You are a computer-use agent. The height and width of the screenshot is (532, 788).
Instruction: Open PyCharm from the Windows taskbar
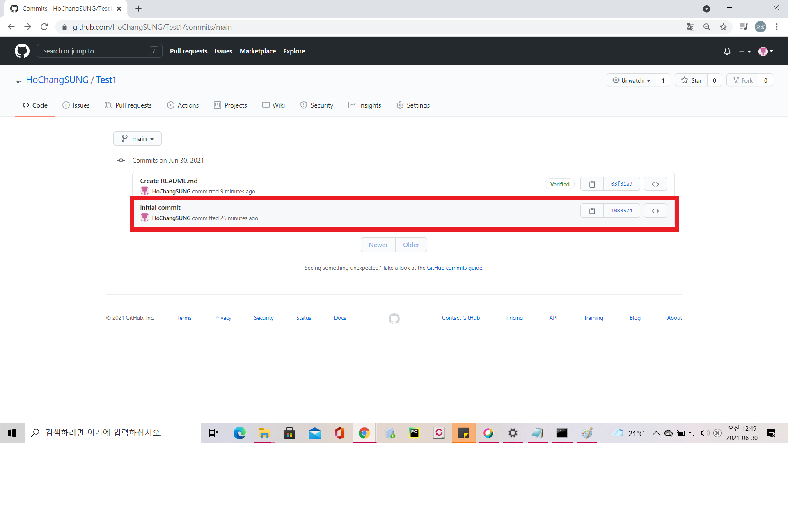click(415, 433)
